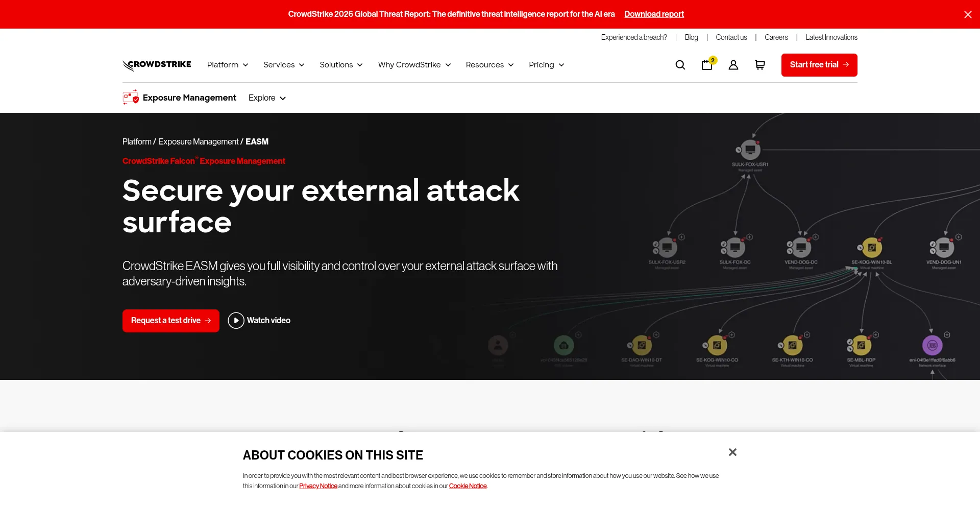Open the Blog link
This screenshot has width=980, height=507.
(691, 37)
